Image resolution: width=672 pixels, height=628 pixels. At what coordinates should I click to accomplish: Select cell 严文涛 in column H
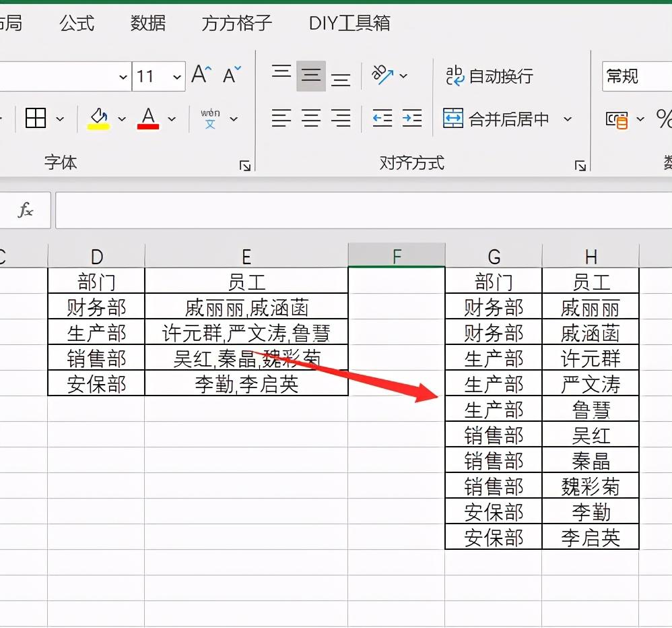pyautogui.click(x=591, y=384)
